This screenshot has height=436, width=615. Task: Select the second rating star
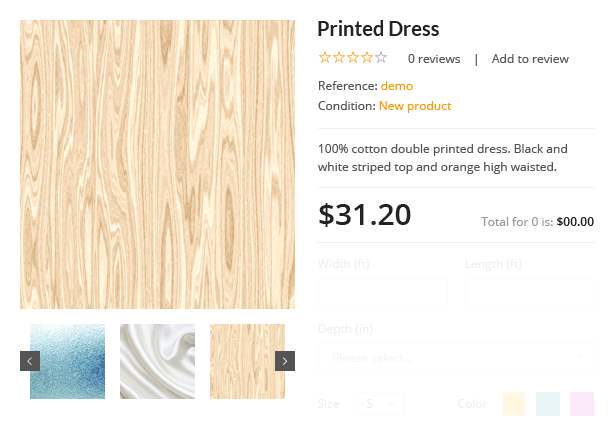338,58
